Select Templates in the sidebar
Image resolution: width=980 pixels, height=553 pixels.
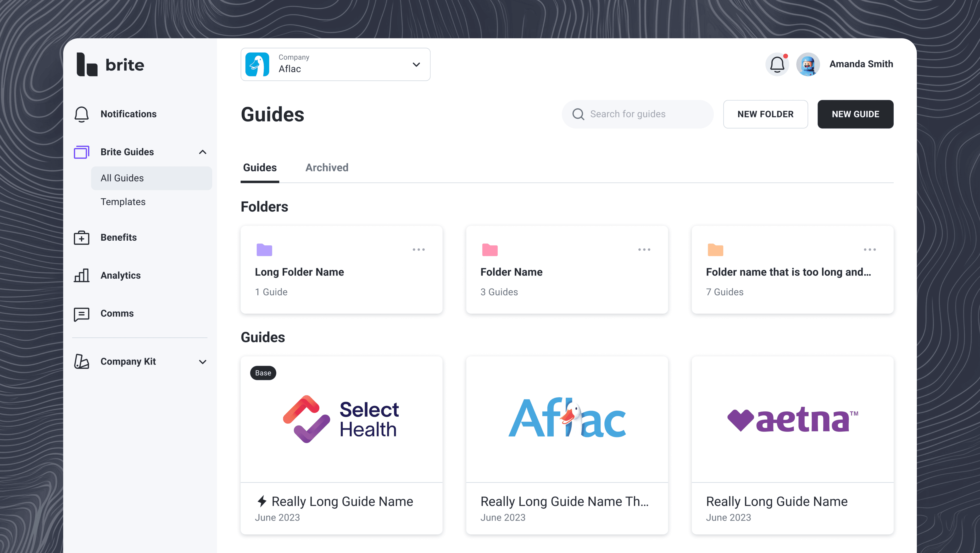(x=123, y=202)
